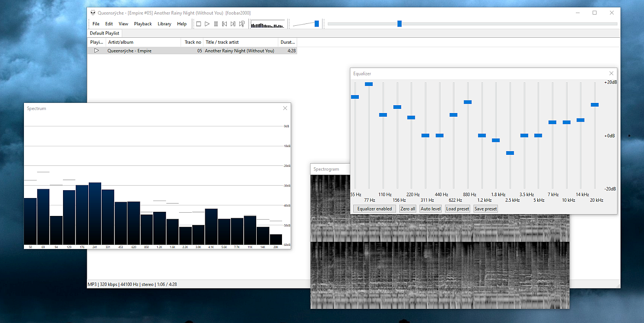
Task: Toggle the Equalizer enabled button
Action: (374, 209)
